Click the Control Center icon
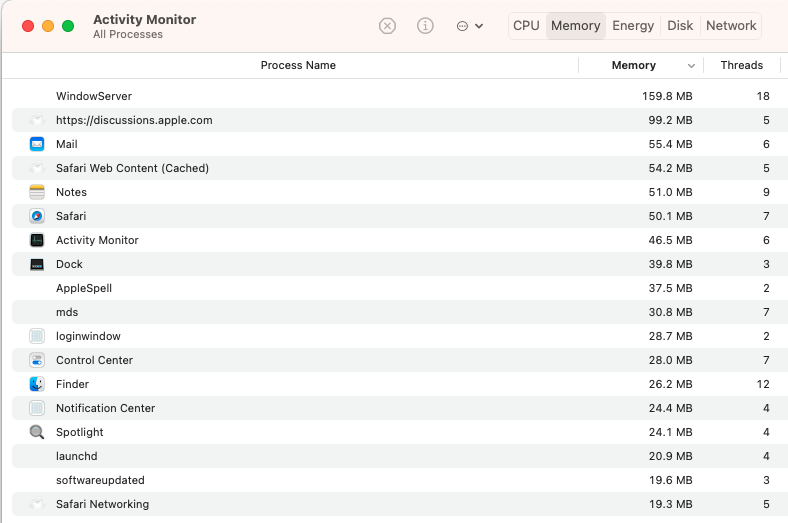The image size is (788, 523). 37,360
